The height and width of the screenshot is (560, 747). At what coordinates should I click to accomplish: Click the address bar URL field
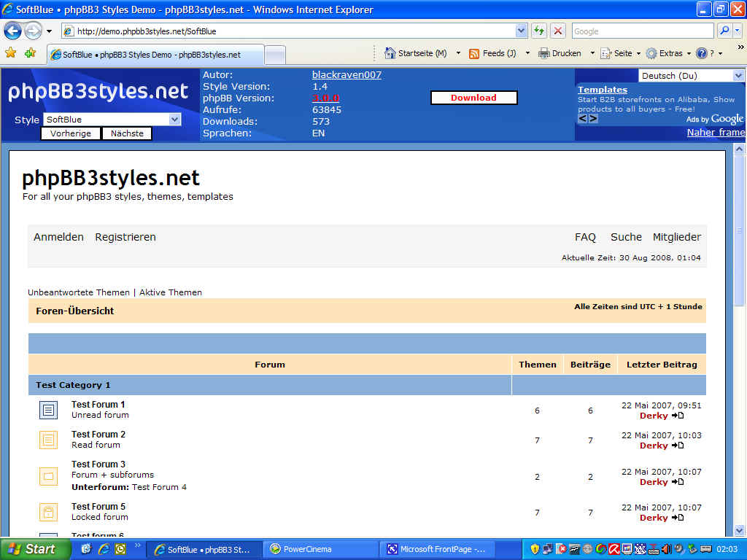288,31
